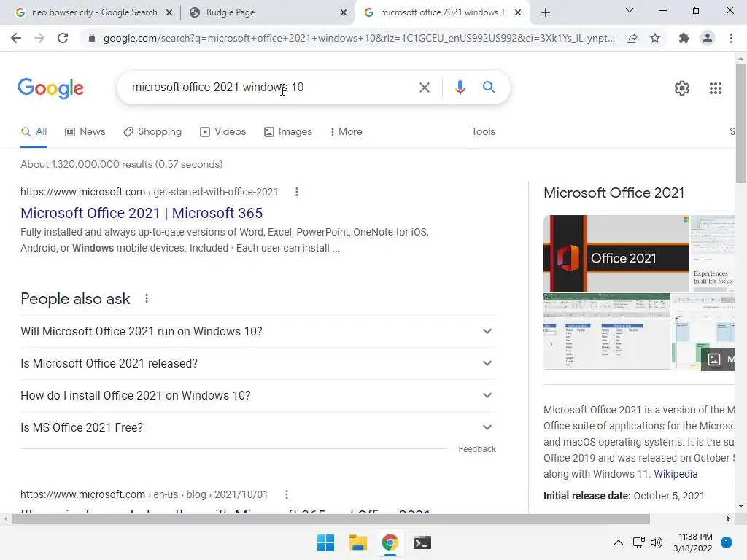Open the extensions puzzle icon
747x560 pixels.
(x=684, y=38)
